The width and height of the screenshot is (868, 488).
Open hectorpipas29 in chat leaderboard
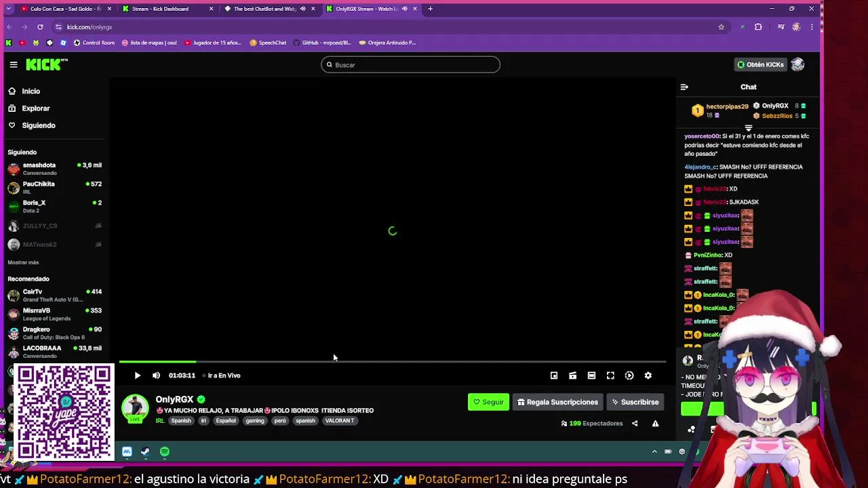point(727,106)
